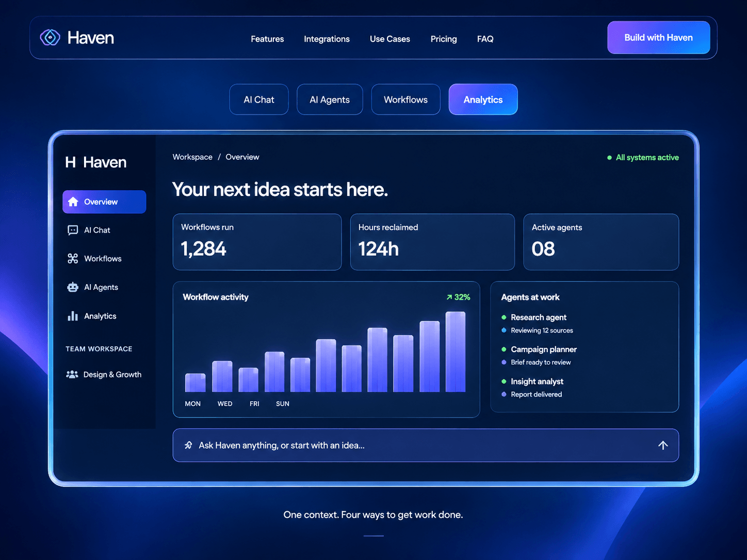This screenshot has width=747, height=560.
Task: Open the Use Cases navigation link
Action: pyautogui.click(x=390, y=39)
